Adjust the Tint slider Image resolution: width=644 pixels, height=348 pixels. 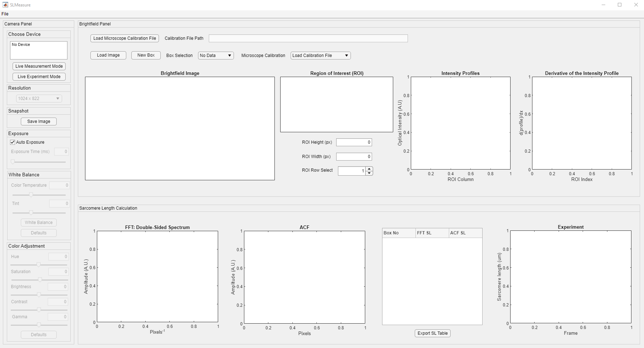click(x=39, y=213)
